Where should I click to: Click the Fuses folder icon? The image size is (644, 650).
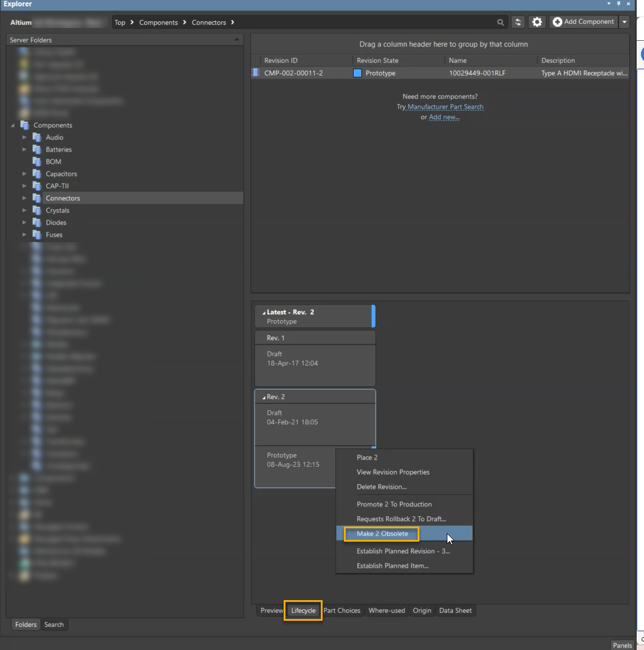tap(37, 235)
